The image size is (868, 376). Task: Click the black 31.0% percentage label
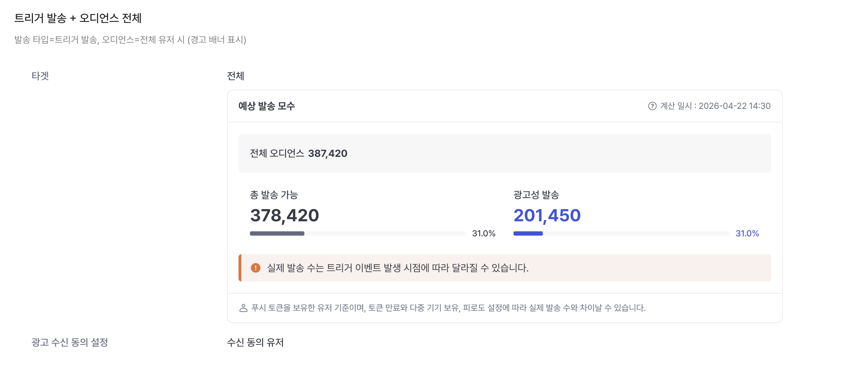(484, 233)
